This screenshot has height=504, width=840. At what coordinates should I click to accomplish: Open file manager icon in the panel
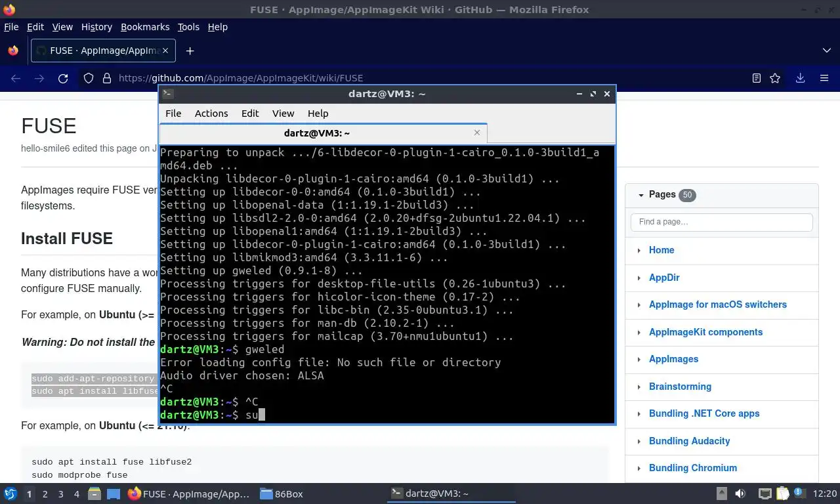click(x=94, y=493)
